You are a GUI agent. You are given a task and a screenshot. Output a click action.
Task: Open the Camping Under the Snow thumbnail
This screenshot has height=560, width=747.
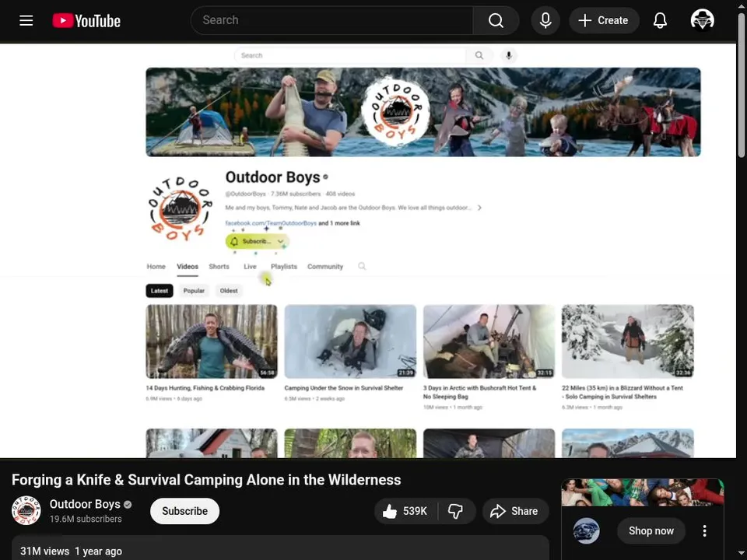[350, 341]
